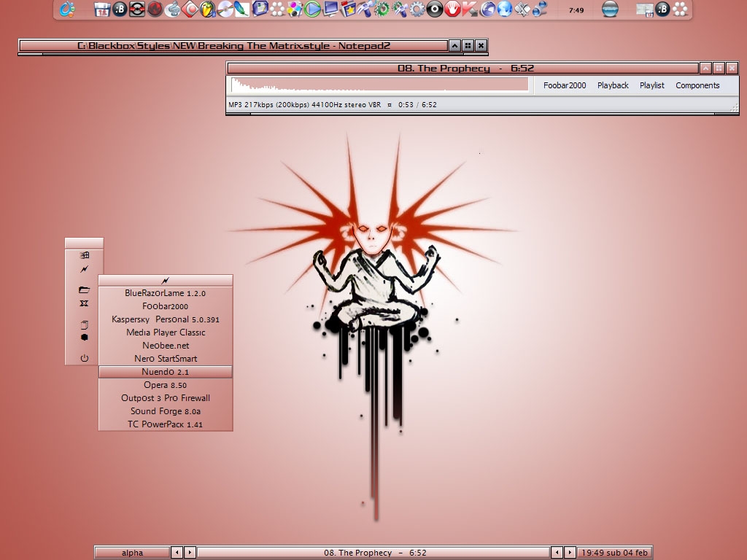
Task: Click the power shutdown sidebar icon
Action: point(85,358)
